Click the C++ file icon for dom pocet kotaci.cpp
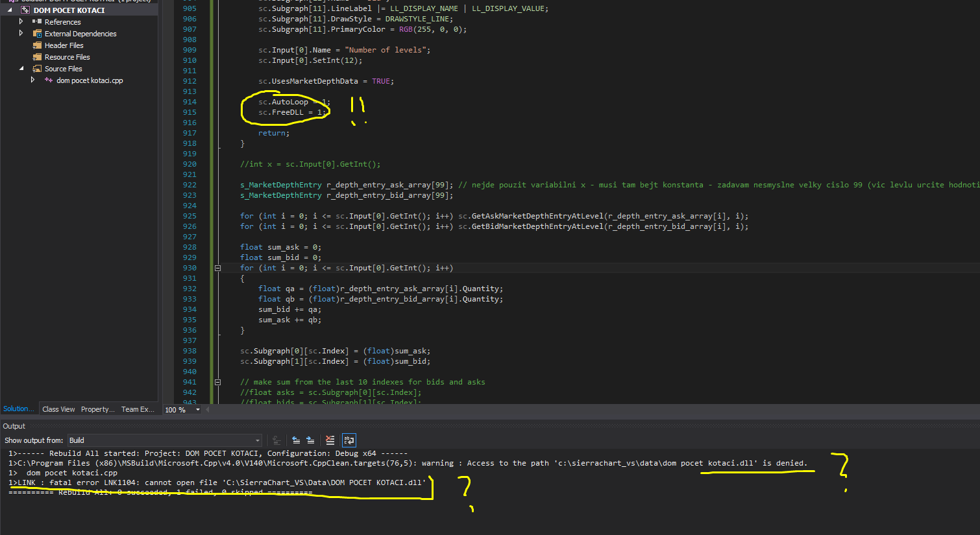This screenshot has width=980, height=535. click(x=49, y=80)
